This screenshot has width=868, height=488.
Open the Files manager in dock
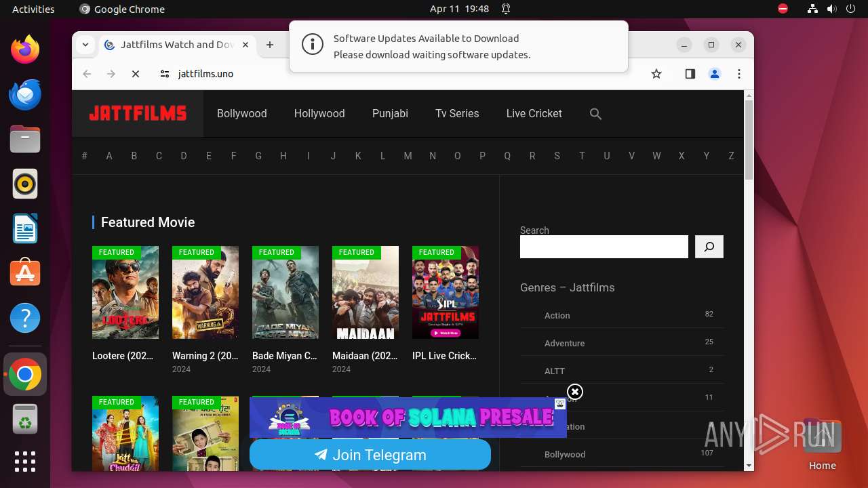25,139
